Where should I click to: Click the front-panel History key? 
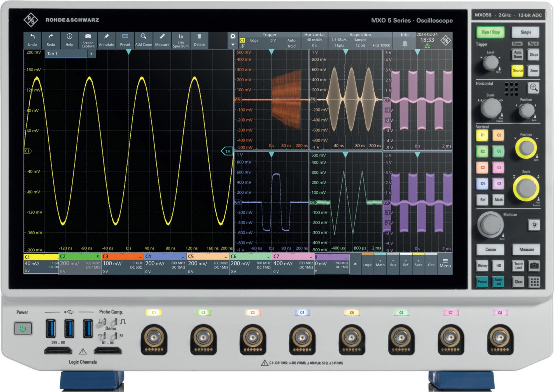coord(482,266)
